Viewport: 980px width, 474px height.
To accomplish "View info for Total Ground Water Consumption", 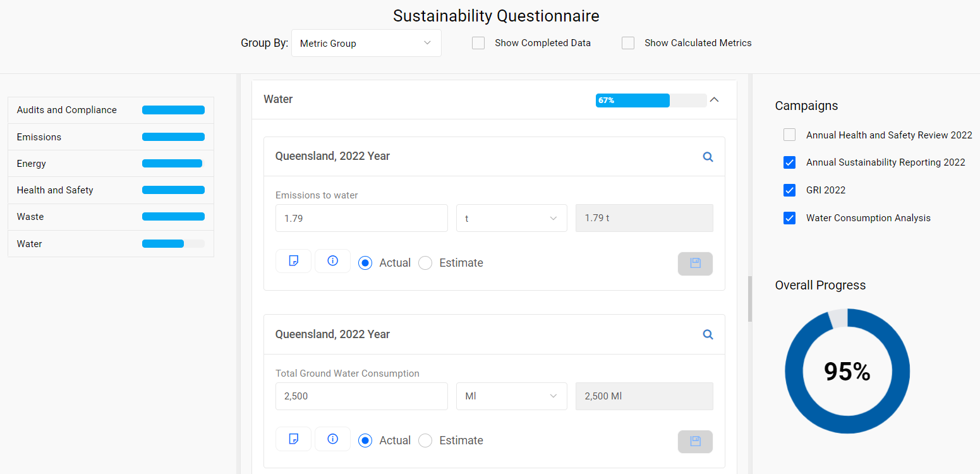I will point(332,439).
